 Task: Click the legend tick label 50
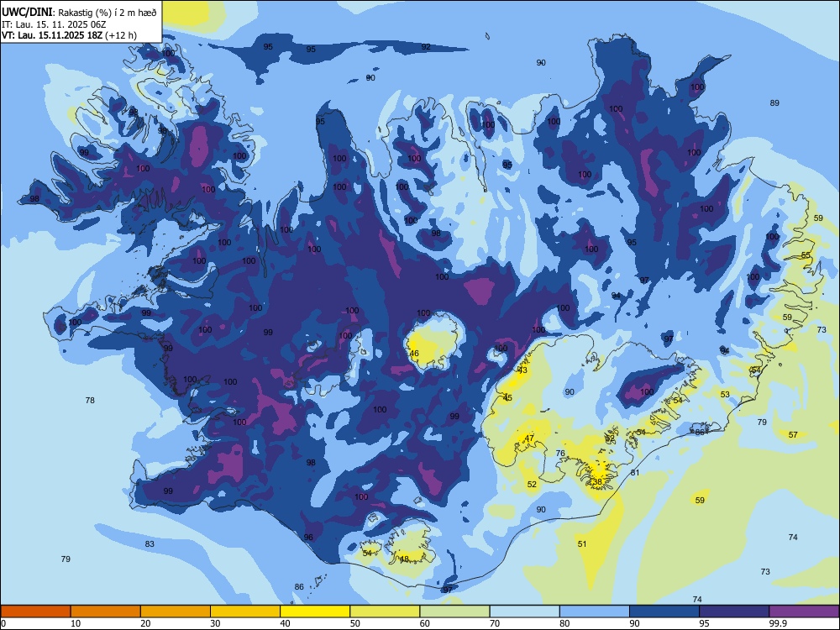pos(355,623)
